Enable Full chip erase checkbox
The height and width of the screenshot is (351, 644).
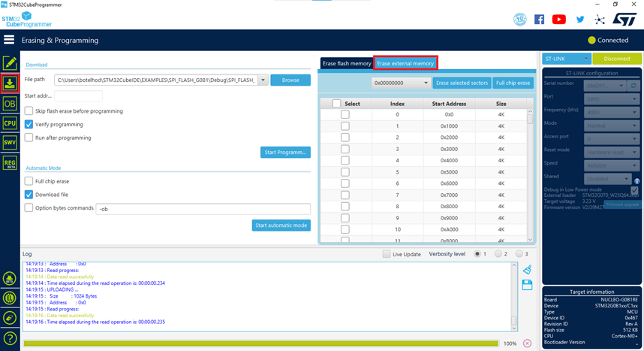[x=29, y=181]
